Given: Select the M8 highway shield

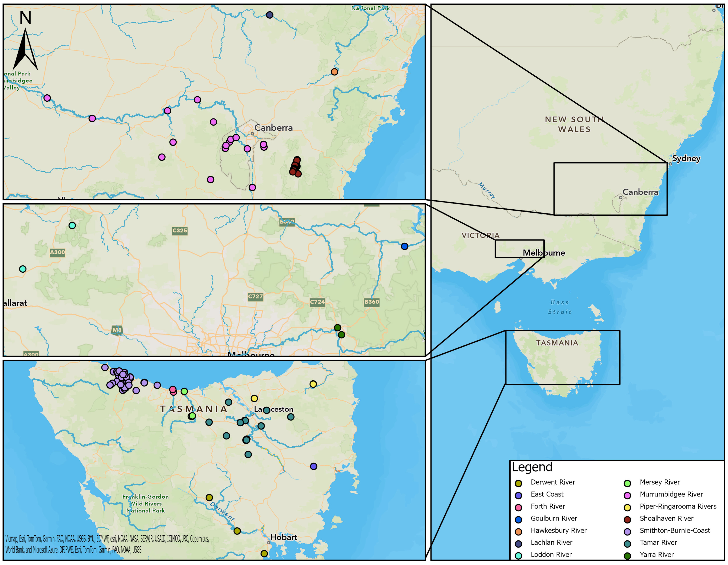Looking at the screenshot, I should click(x=117, y=330).
